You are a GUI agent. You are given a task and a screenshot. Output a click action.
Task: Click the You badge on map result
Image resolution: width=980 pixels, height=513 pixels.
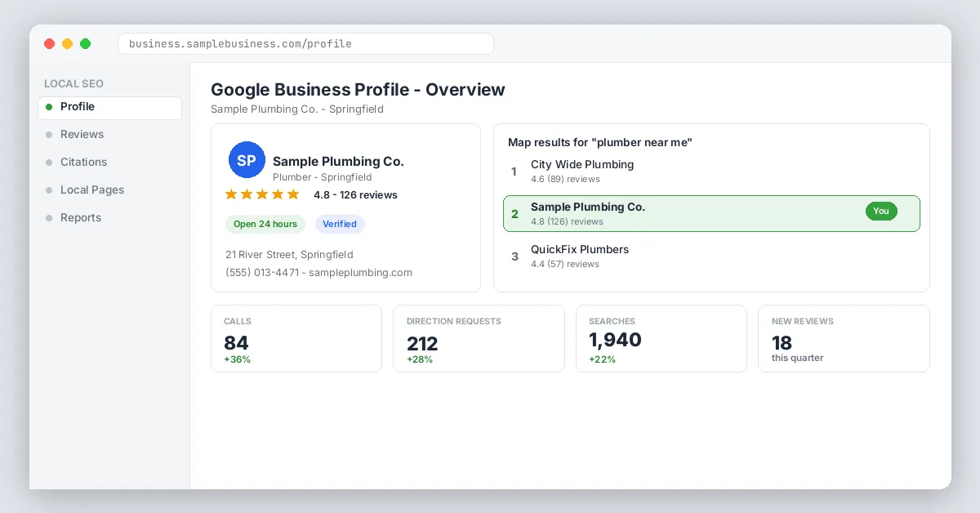[881, 212]
